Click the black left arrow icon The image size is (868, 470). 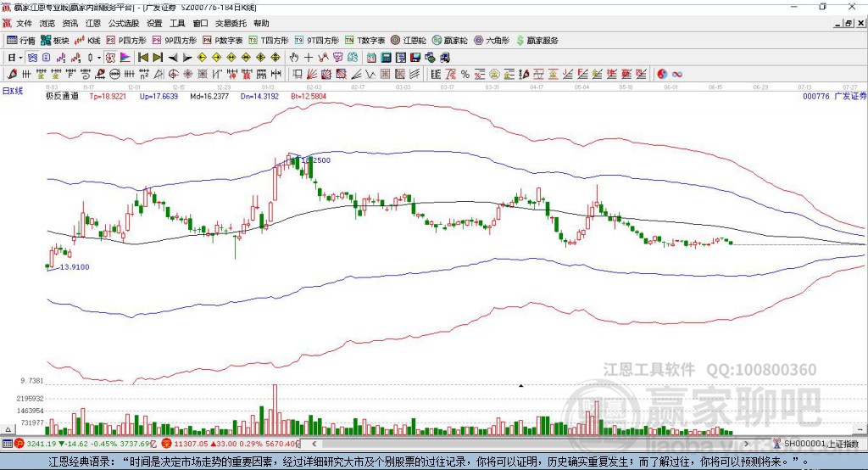(x=173, y=58)
